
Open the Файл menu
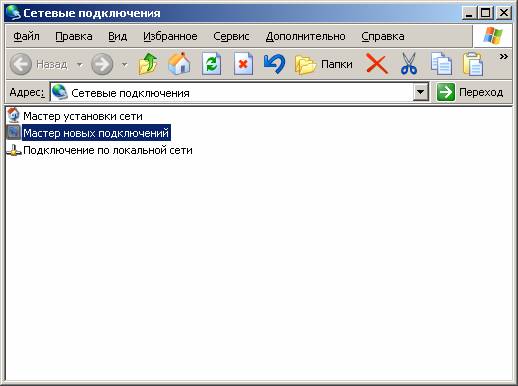[26, 36]
